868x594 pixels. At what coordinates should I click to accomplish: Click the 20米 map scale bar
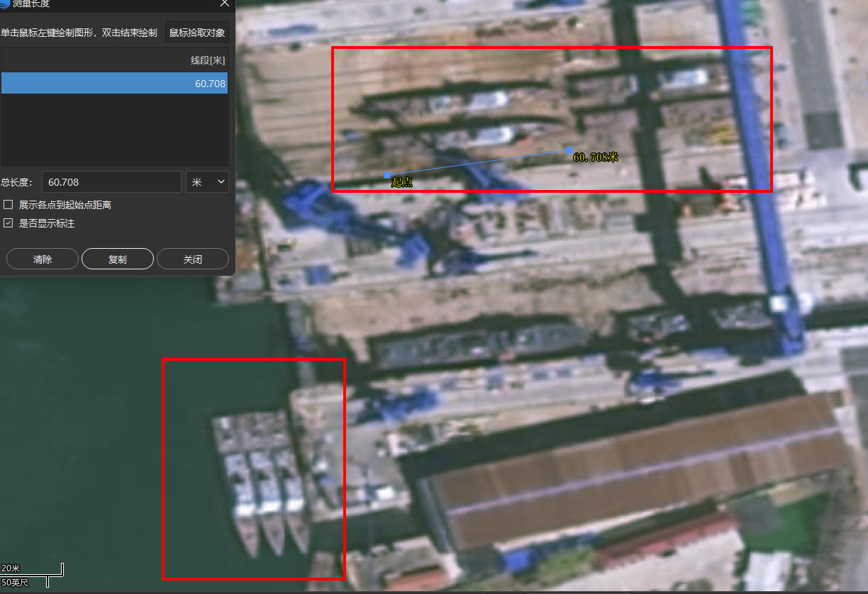pyautogui.click(x=32, y=570)
